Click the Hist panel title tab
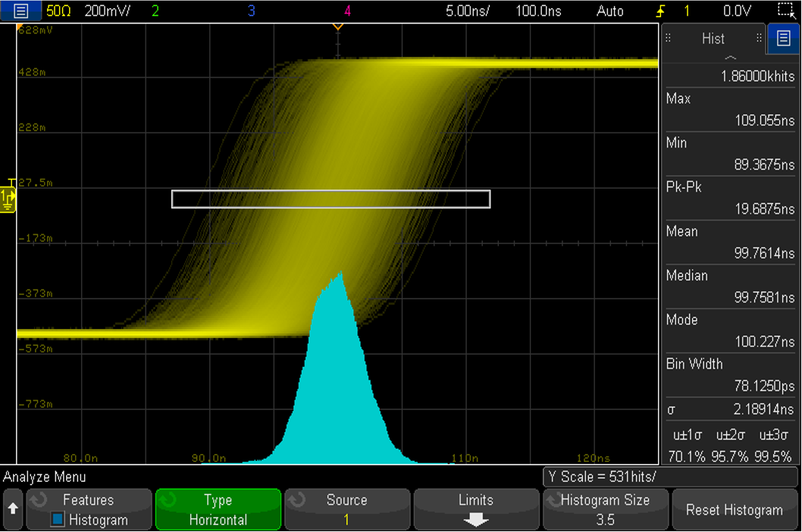The width and height of the screenshot is (802, 532). click(713, 39)
